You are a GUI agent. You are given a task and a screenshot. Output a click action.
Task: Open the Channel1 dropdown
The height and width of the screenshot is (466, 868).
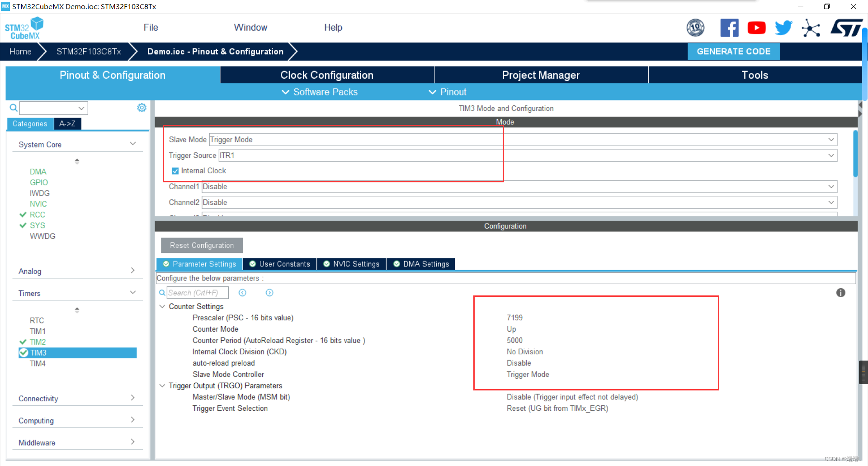(x=519, y=186)
